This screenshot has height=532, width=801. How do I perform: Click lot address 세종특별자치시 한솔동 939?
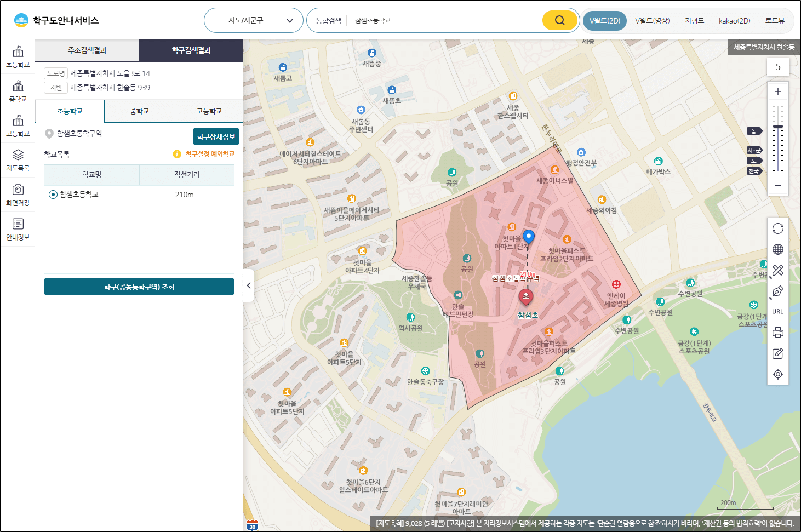tap(110, 88)
